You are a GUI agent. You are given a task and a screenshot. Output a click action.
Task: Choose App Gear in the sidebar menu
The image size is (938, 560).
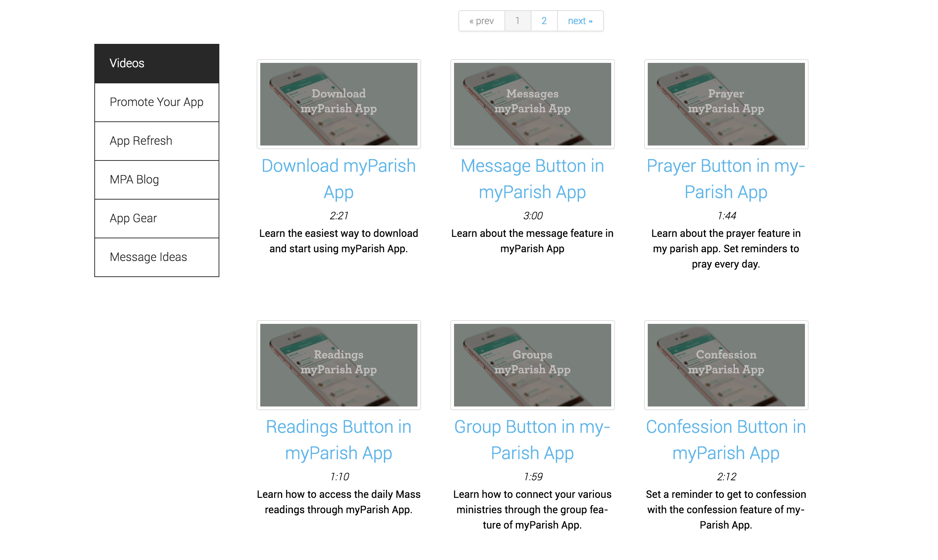[x=156, y=219]
